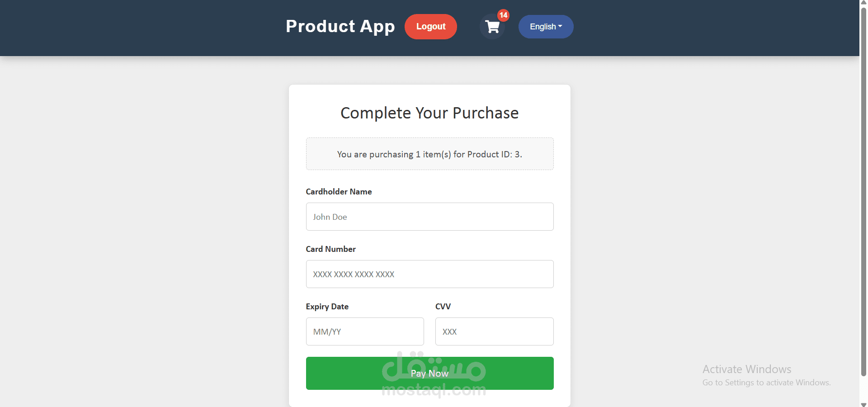Screen dimensions: 868x407
Task: Focus the Cardholder Name input field
Action: [429, 217]
